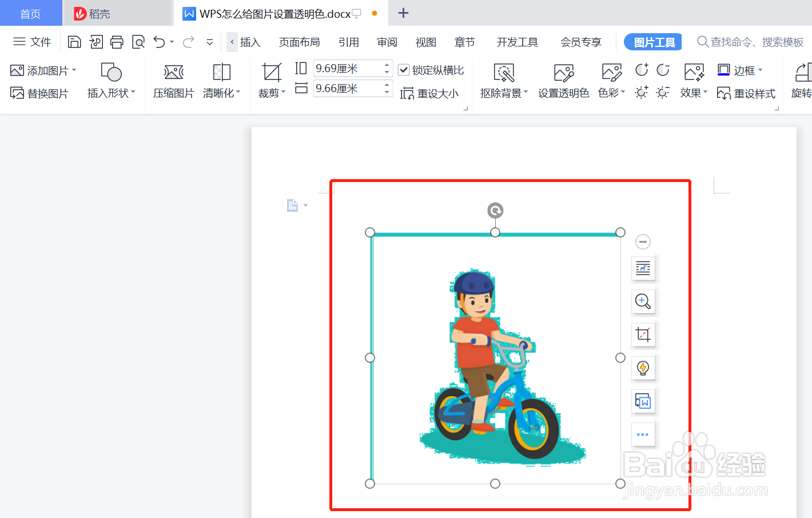The image size is (812, 518).
Task: Click Reset Size (重设大小)
Action: (x=429, y=93)
